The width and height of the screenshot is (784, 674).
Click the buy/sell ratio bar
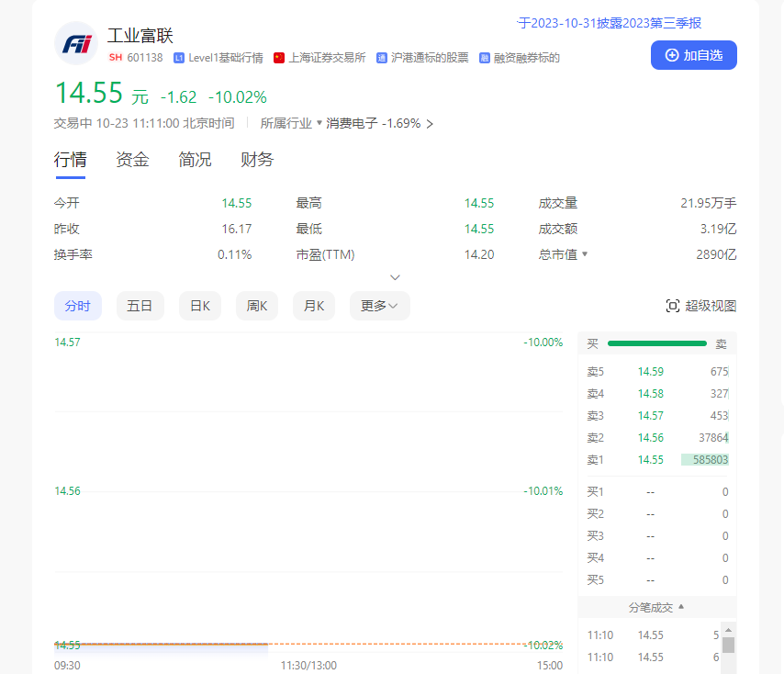pos(656,343)
